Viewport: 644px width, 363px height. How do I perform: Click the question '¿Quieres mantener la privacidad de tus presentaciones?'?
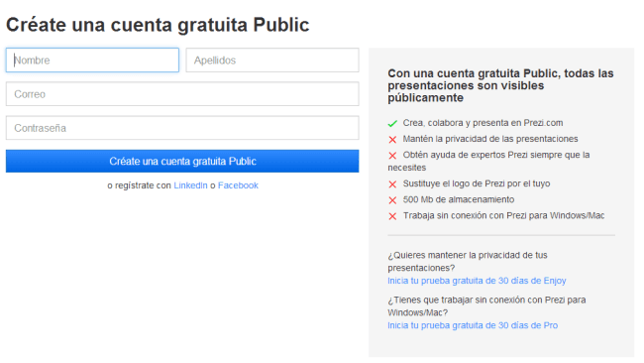coord(468,262)
